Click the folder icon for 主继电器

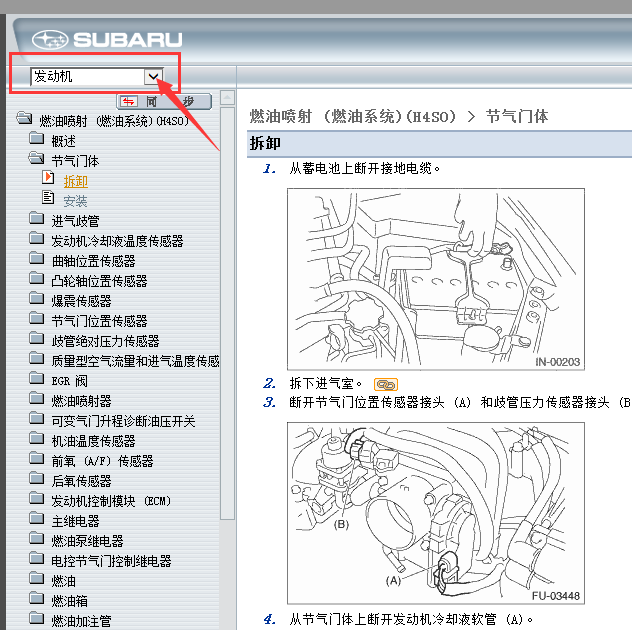pyautogui.click(x=36, y=518)
